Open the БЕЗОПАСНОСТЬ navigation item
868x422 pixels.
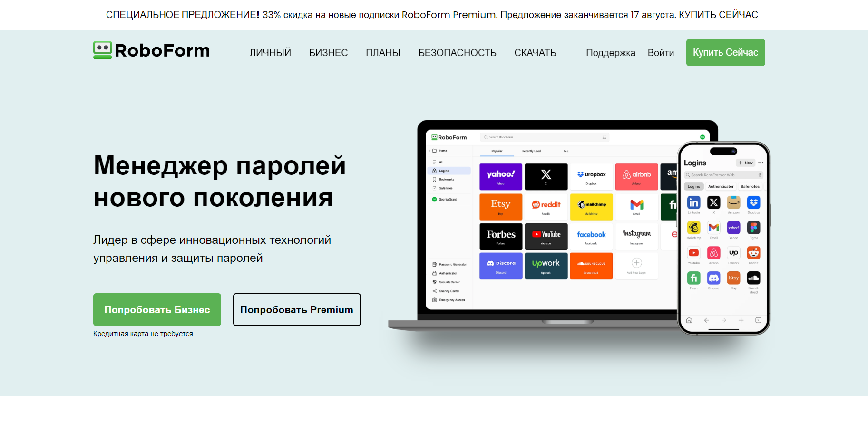point(457,53)
